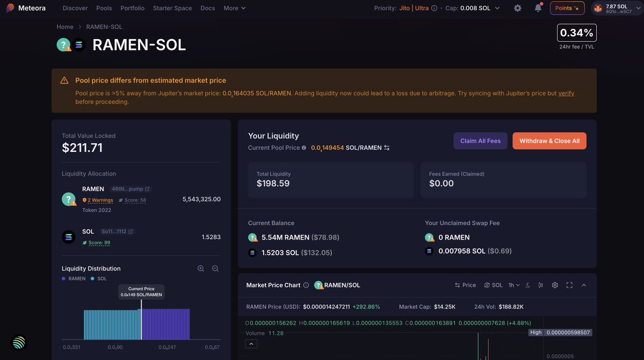Click the So11...1112 SOL address chip

(x=117, y=232)
